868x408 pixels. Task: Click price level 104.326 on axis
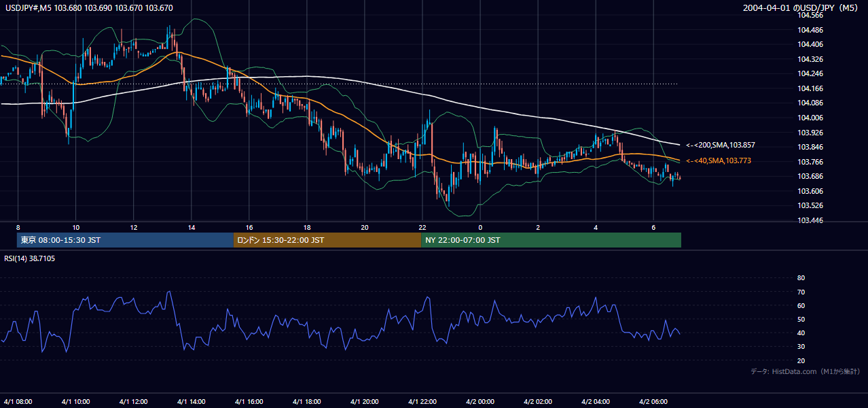click(810, 59)
